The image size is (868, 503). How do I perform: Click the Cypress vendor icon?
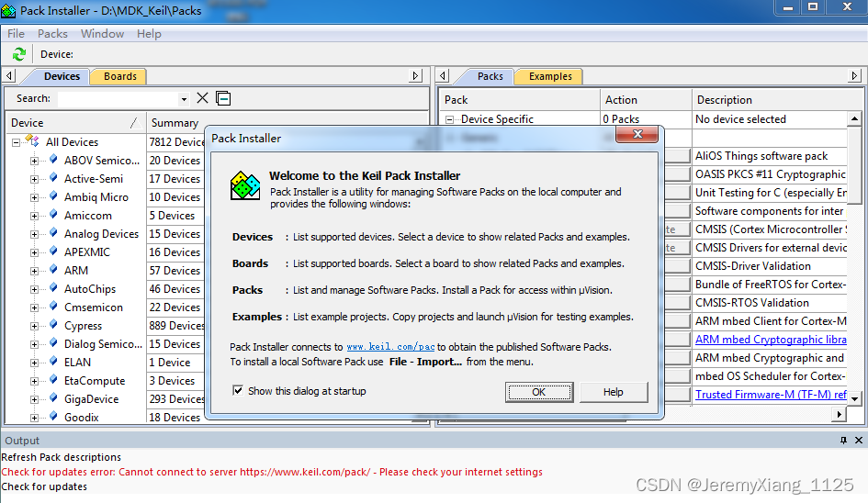click(53, 325)
